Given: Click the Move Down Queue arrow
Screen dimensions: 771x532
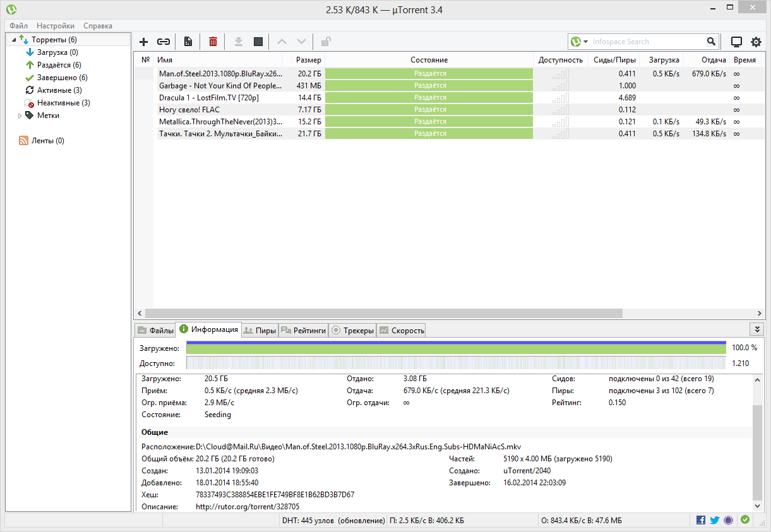Looking at the screenshot, I should (x=301, y=42).
